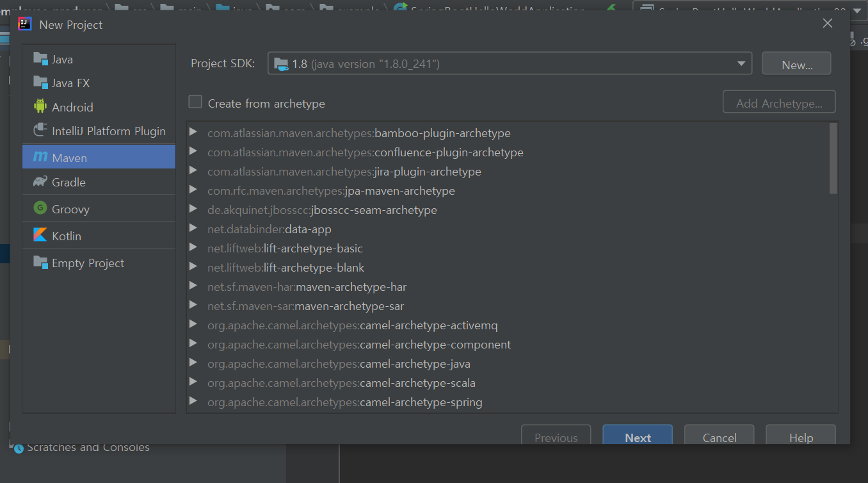Select camel-archetype-spring text row
Screen dimensions: 868x483
click(344, 402)
